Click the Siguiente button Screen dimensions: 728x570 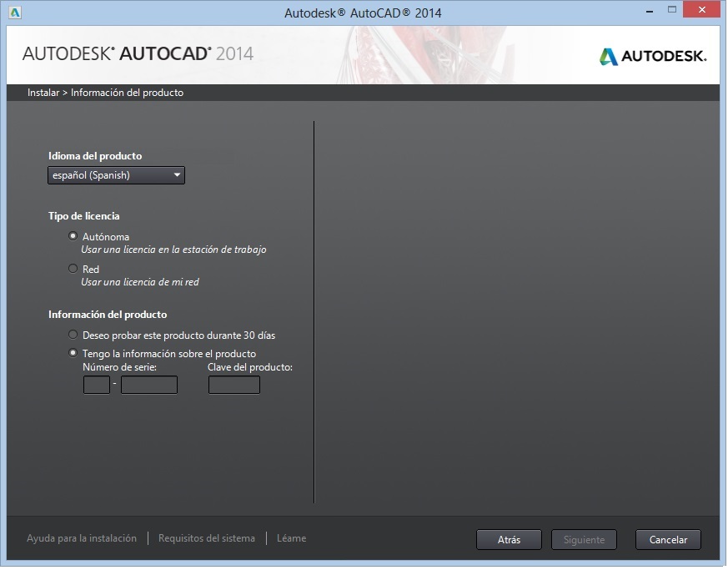point(584,540)
